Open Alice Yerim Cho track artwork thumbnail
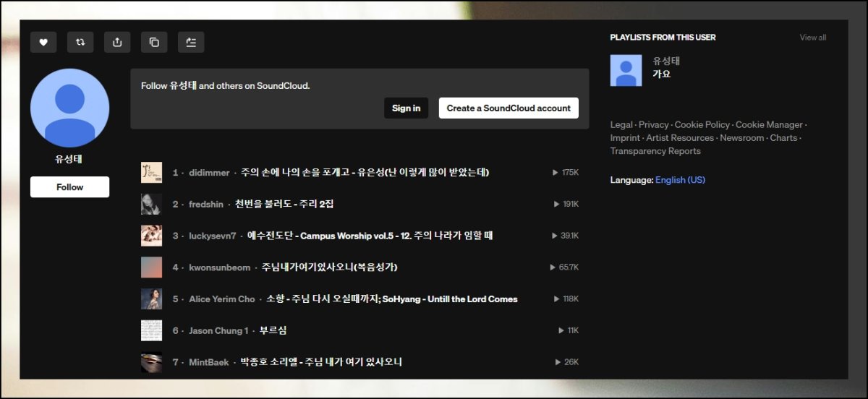This screenshot has width=868, height=399. click(151, 299)
